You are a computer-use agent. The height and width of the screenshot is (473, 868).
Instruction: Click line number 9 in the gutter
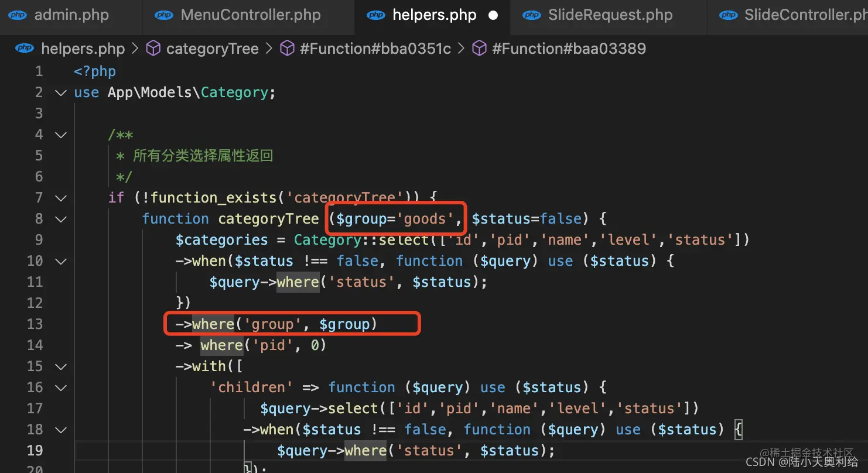[x=39, y=240]
